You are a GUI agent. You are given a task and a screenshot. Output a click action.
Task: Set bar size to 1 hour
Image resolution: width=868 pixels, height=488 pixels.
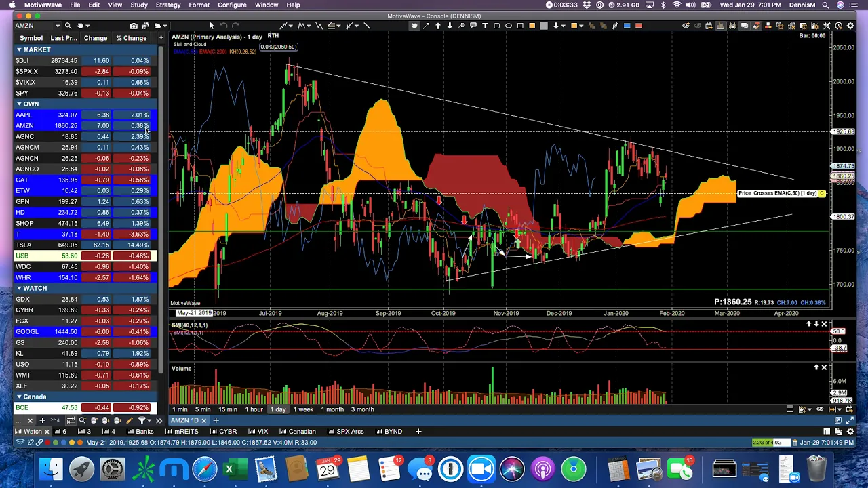click(x=254, y=409)
